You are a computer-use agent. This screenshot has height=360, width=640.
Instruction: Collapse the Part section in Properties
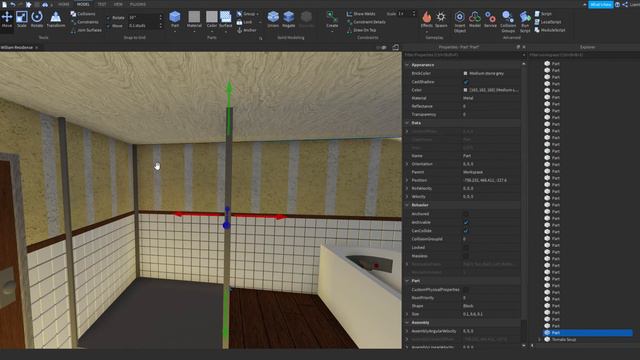[x=407, y=281]
